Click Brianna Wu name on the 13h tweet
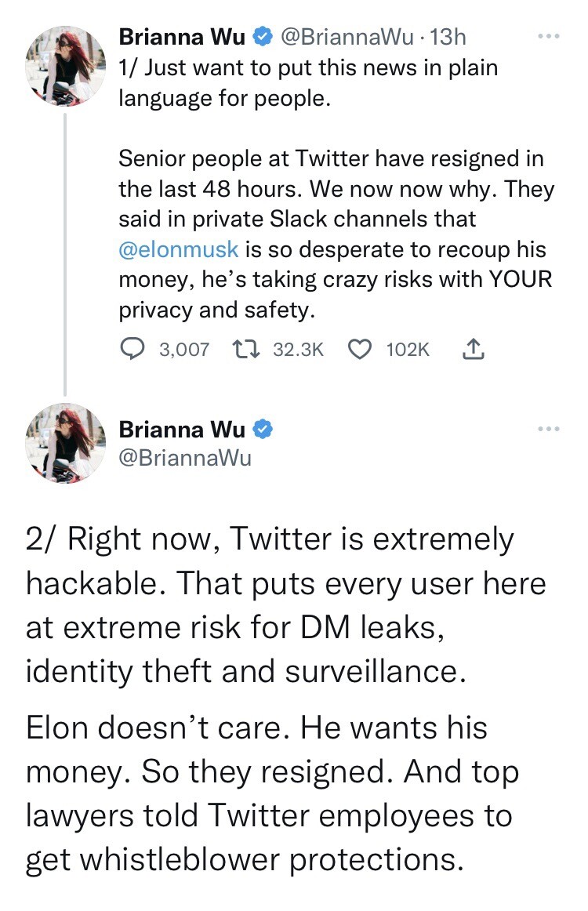 182,37
